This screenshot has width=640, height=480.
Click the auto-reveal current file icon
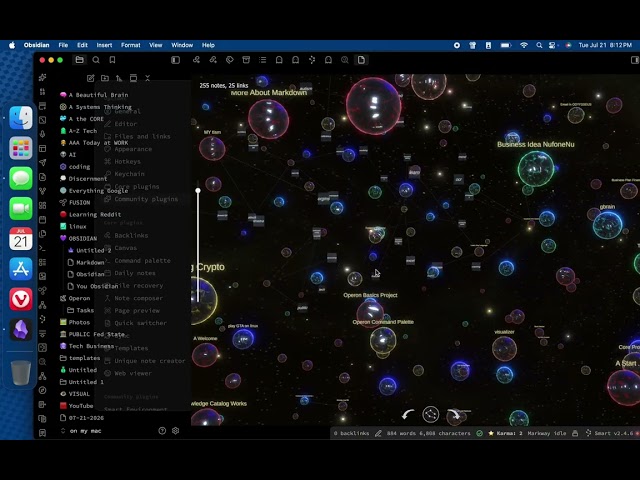coord(133,78)
